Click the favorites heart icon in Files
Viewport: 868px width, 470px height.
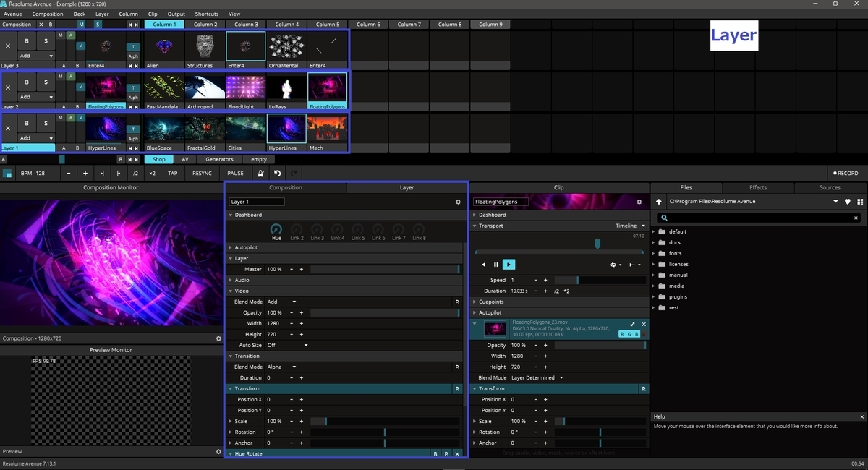(x=848, y=202)
